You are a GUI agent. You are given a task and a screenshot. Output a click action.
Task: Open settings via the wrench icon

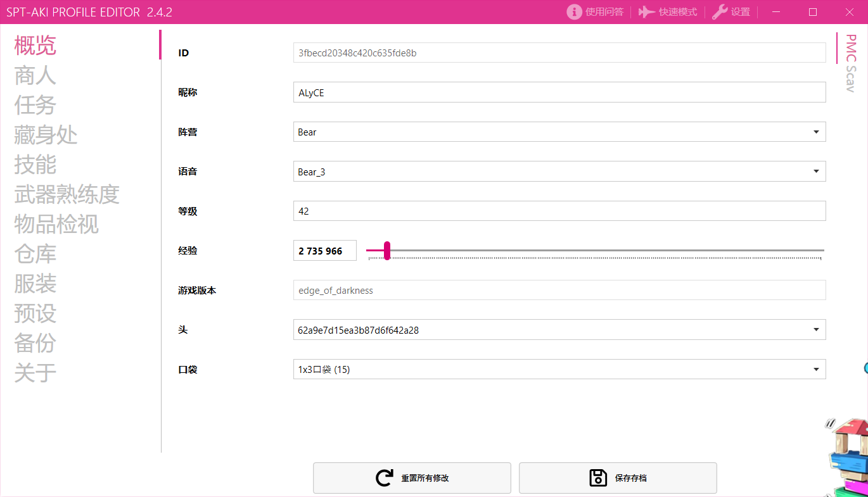tap(720, 12)
